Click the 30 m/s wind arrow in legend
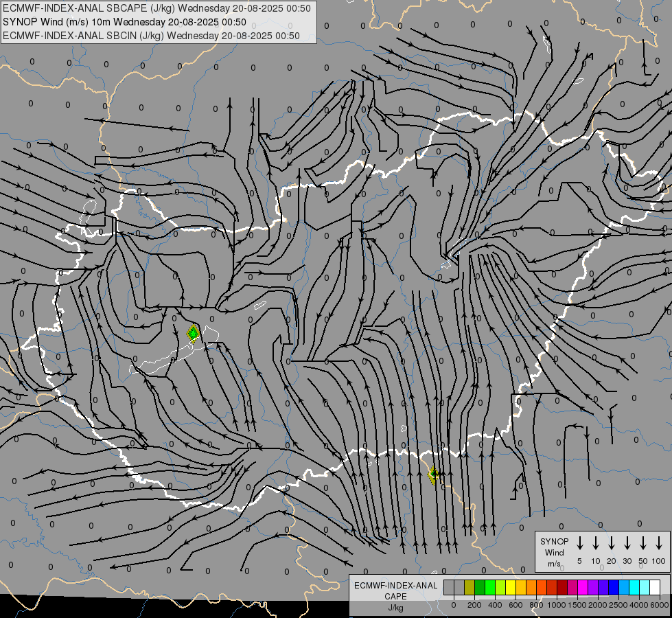The width and height of the screenshot is (672, 618). click(627, 543)
